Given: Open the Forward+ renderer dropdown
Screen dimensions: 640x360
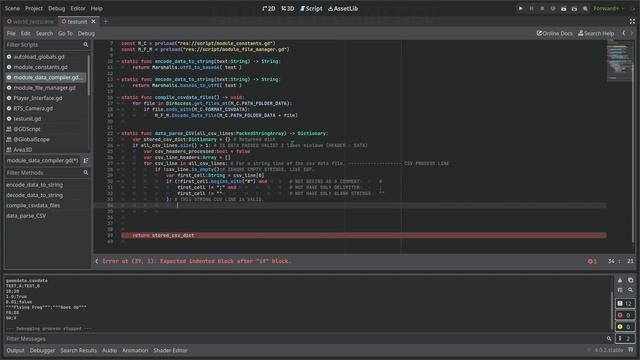Looking at the screenshot, I should [x=609, y=9].
